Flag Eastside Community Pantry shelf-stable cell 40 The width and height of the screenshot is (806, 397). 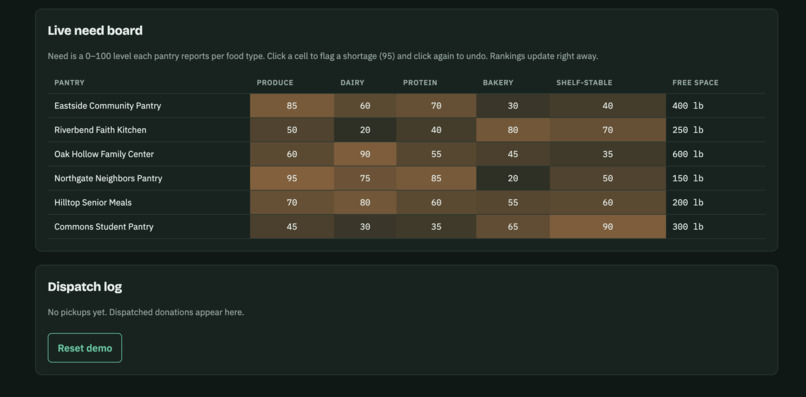tap(608, 106)
